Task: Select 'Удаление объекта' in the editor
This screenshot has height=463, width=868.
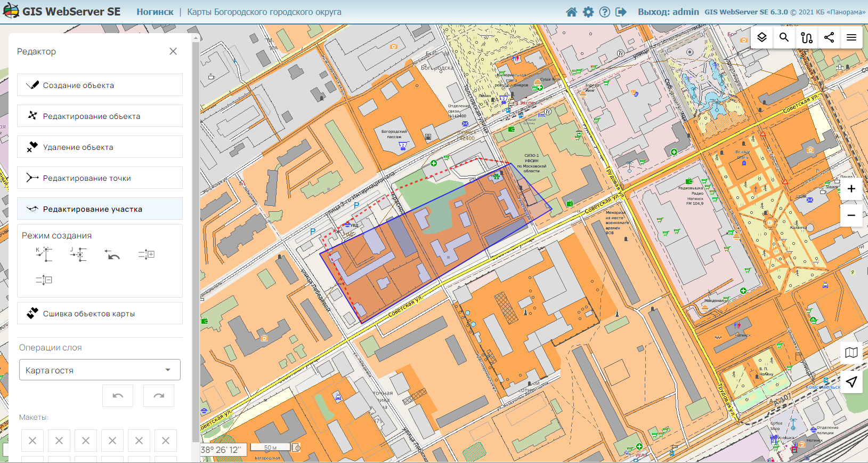Action: [x=100, y=147]
